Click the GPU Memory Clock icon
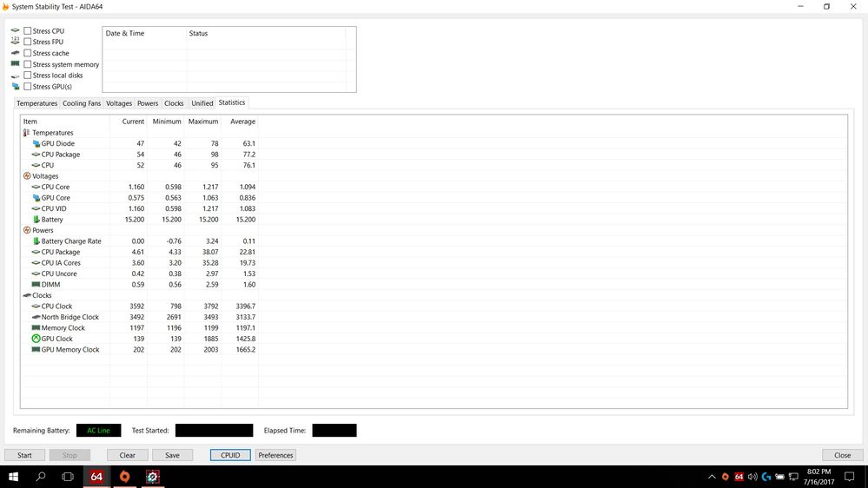 click(x=36, y=350)
